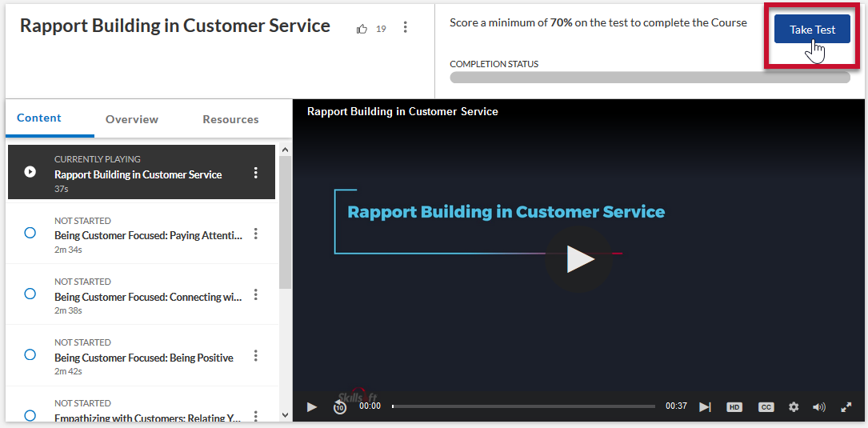Mute the video volume
The height and width of the screenshot is (428, 868).
point(819,407)
